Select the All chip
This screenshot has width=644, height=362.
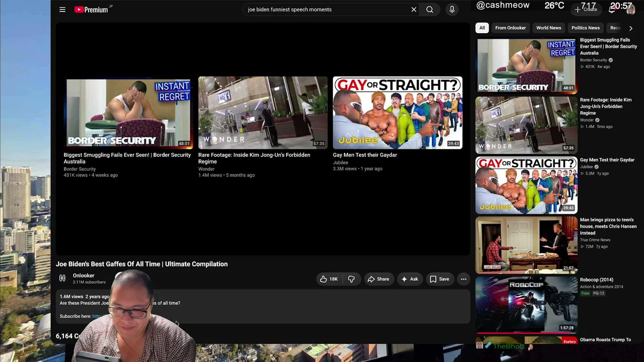[x=482, y=28]
